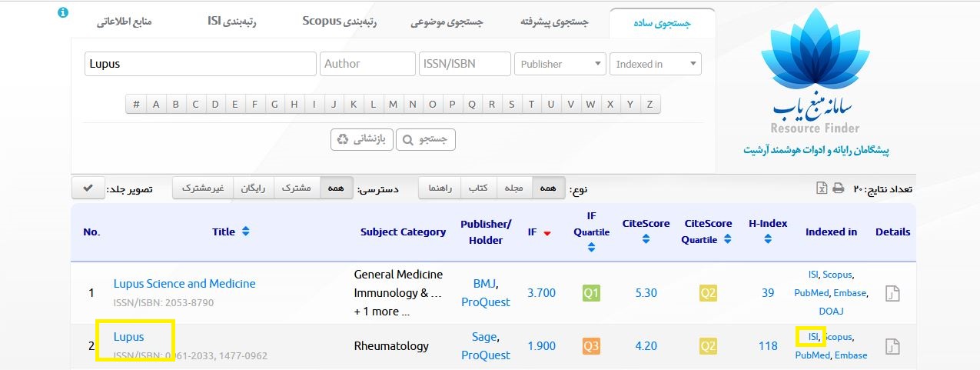The width and height of the screenshot is (980, 370).
Task: Click the جستجو search button
Action: 427,139
